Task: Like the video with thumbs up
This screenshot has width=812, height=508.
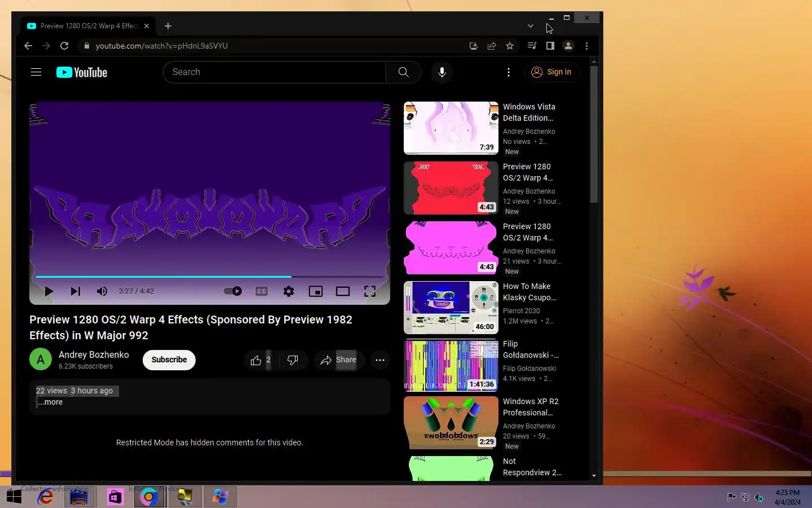Action: click(x=261, y=360)
